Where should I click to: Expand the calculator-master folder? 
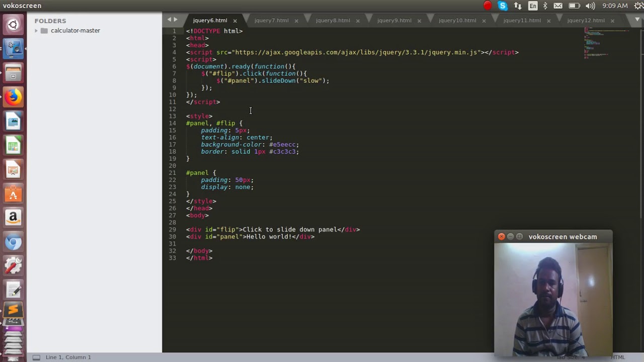(x=36, y=31)
